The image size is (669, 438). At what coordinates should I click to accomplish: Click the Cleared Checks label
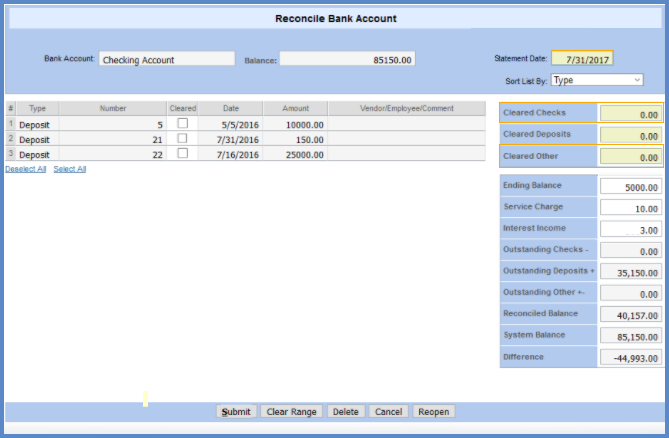coord(534,113)
